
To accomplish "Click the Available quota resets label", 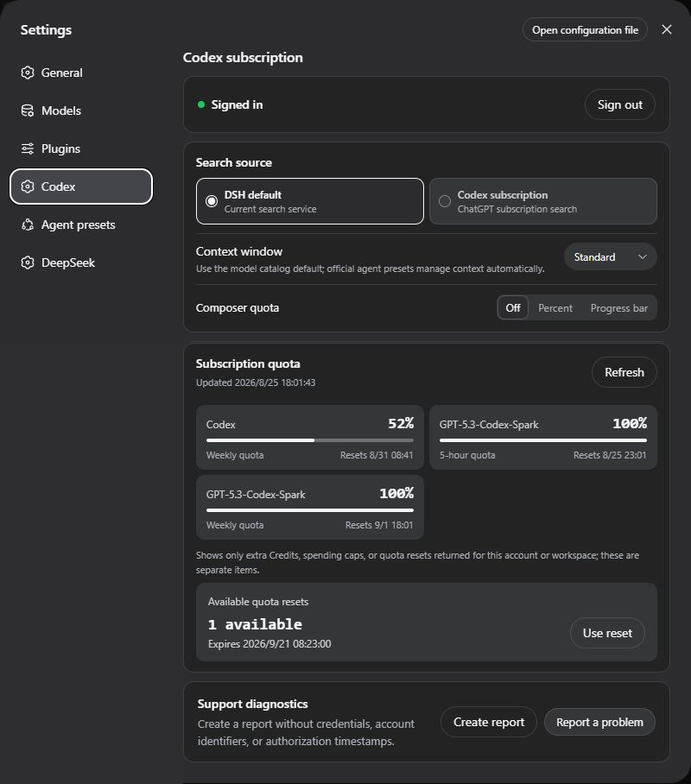I will point(258,602).
